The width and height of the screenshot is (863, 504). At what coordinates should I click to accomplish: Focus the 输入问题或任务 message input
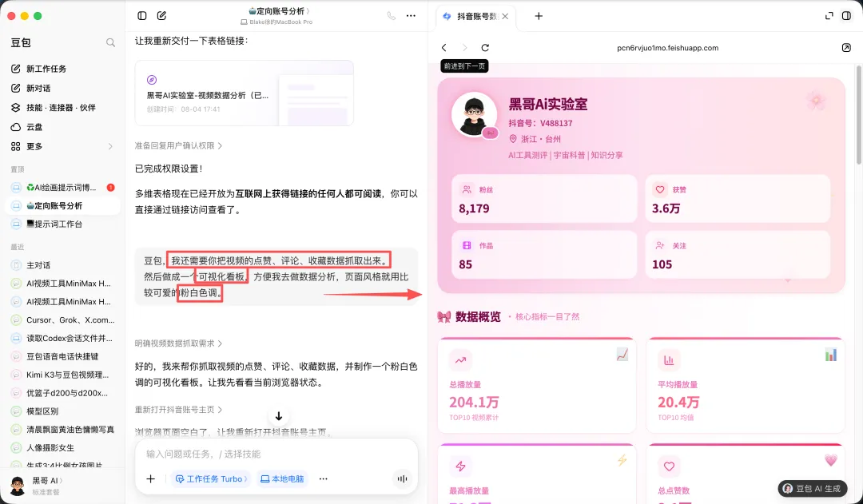pos(276,454)
